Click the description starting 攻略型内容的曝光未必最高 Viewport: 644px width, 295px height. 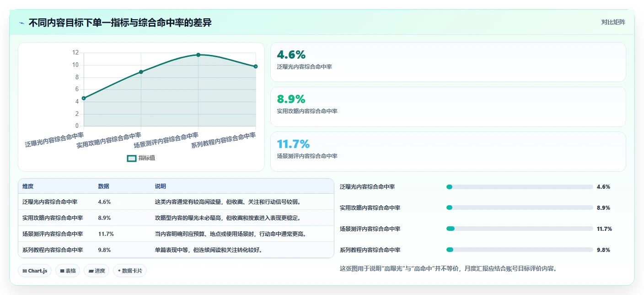click(x=227, y=218)
